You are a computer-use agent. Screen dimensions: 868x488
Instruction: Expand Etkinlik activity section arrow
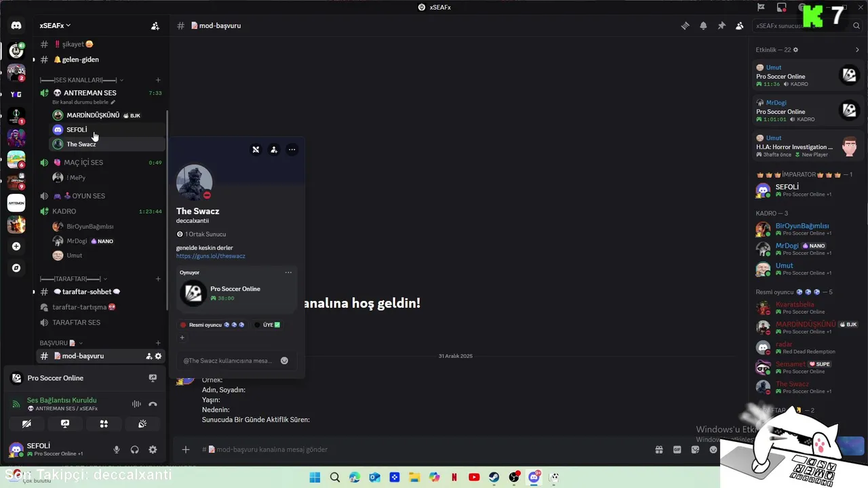857,49
